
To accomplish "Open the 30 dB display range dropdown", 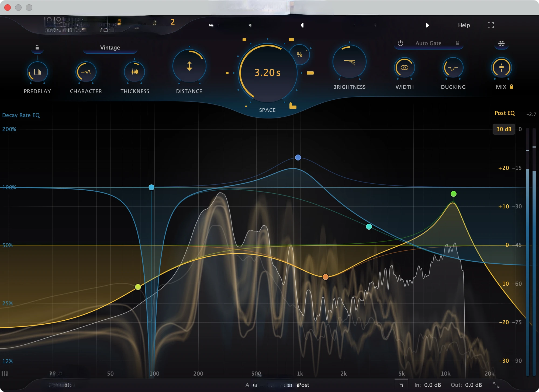I will (x=504, y=129).
